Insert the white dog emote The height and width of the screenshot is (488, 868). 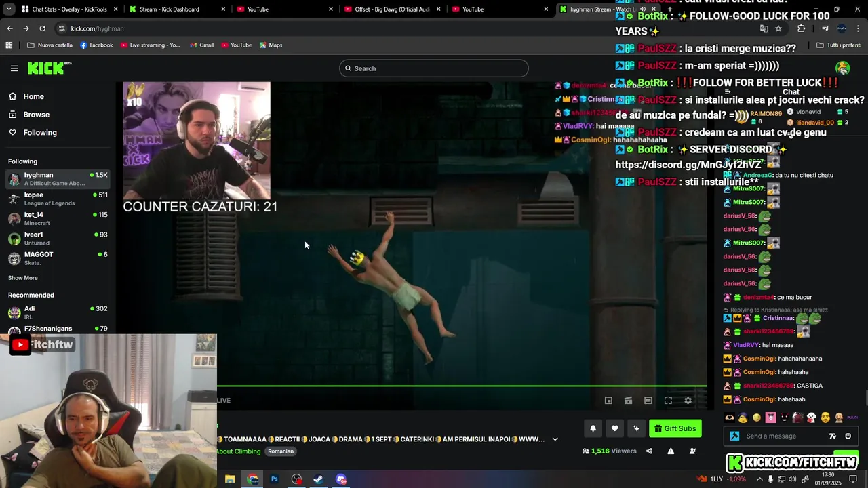point(811,418)
